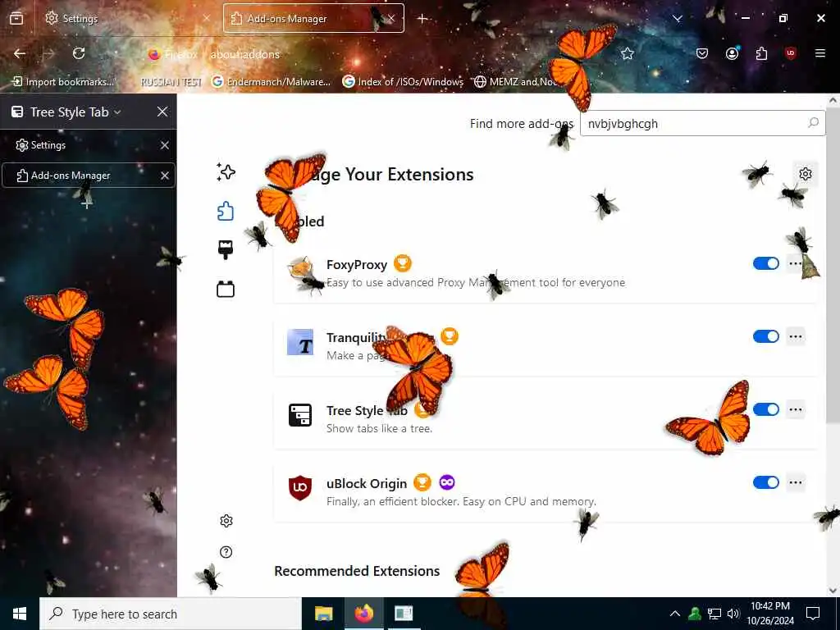Open the Firefox account icon

tap(733, 53)
